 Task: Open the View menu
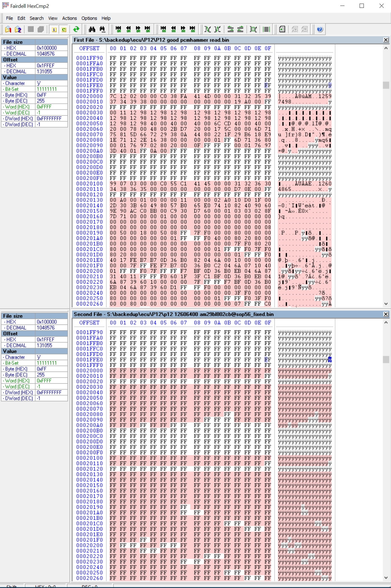tap(53, 18)
